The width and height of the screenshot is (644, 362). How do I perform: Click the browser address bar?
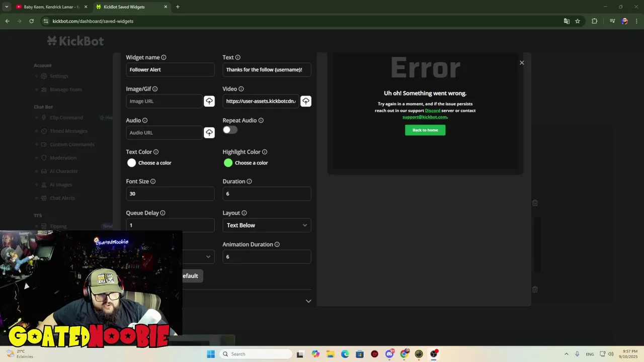[x=302, y=21]
